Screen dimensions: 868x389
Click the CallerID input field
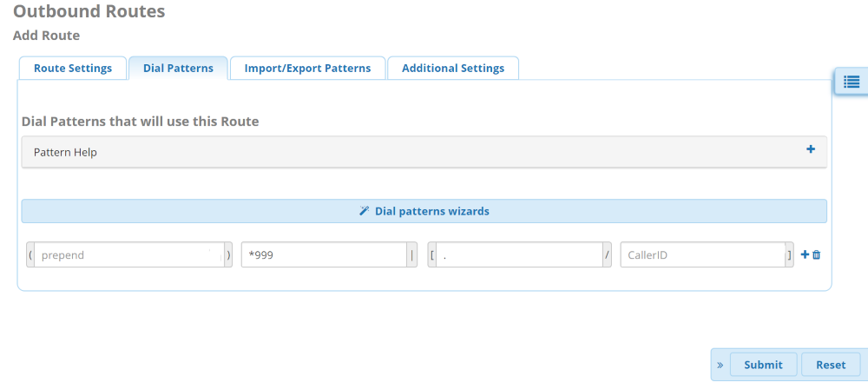coord(702,255)
